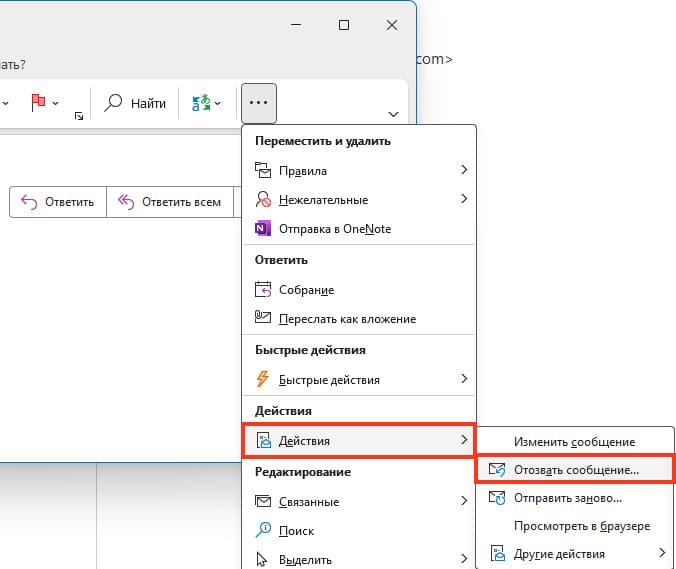Open Другие действия submenu
Viewport: 676px width, 569px height.
click(575, 553)
